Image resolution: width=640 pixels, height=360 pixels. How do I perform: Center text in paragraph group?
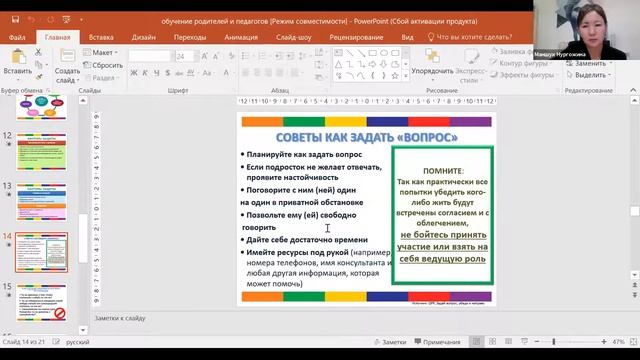click(x=257, y=73)
